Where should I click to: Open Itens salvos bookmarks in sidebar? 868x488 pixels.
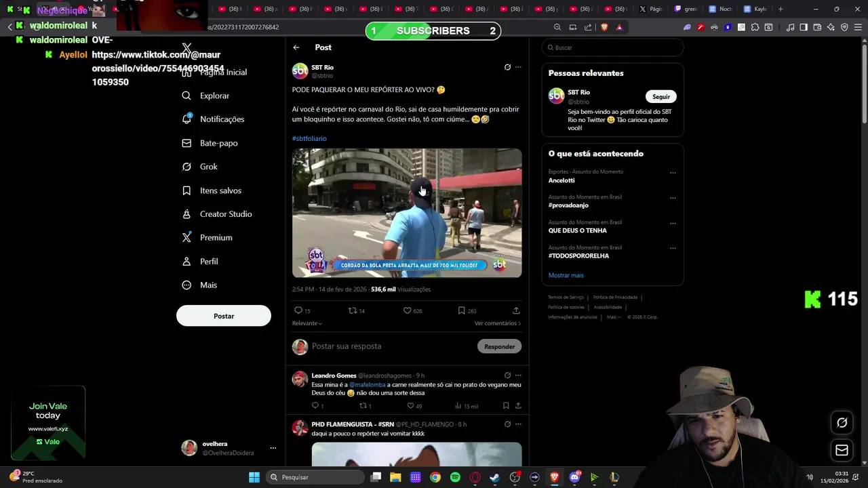pyautogui.click(x=212, y=190)
